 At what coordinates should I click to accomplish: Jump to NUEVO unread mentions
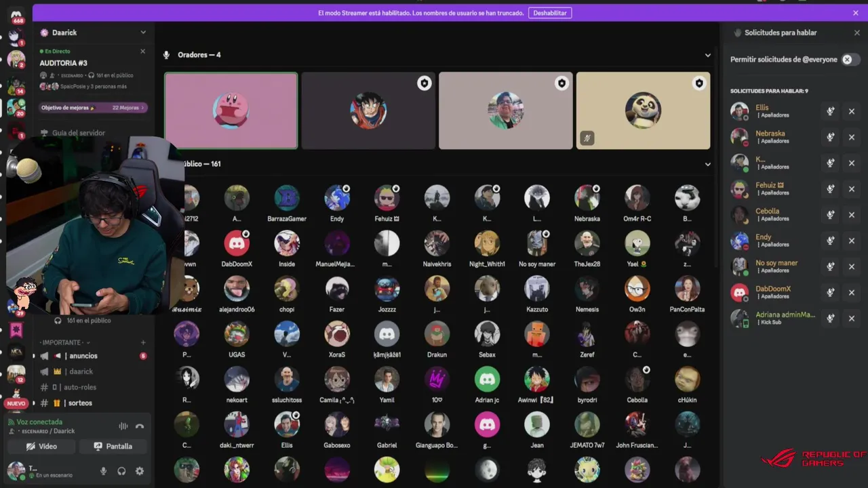16,403
